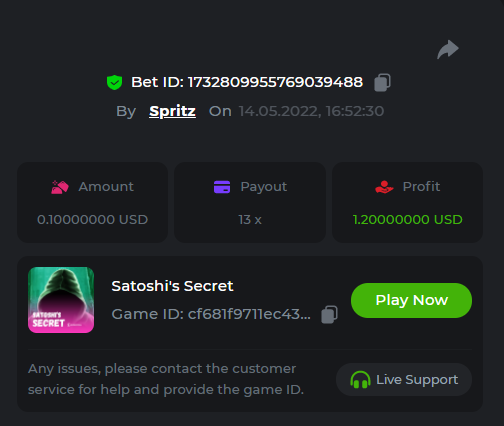Select the 1.20000000 USD profit value
The image size is (504, 426).
(408, 220)
